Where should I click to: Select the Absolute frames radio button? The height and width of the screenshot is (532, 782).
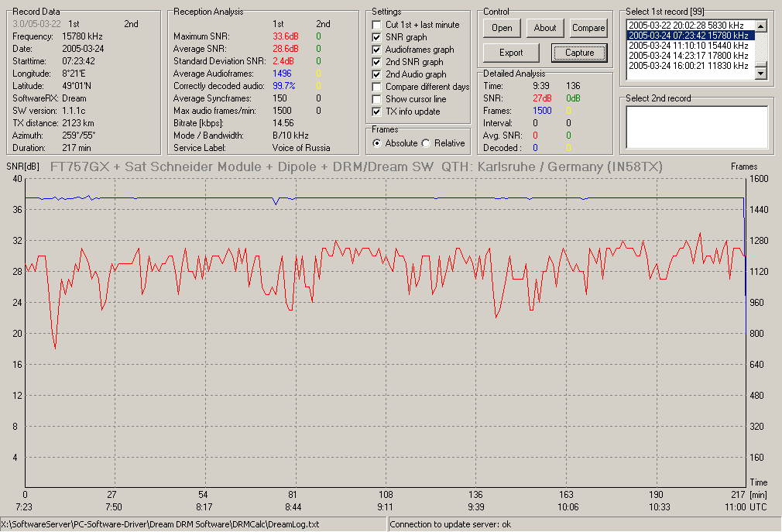pyautogui.click(x=376, y=143)
